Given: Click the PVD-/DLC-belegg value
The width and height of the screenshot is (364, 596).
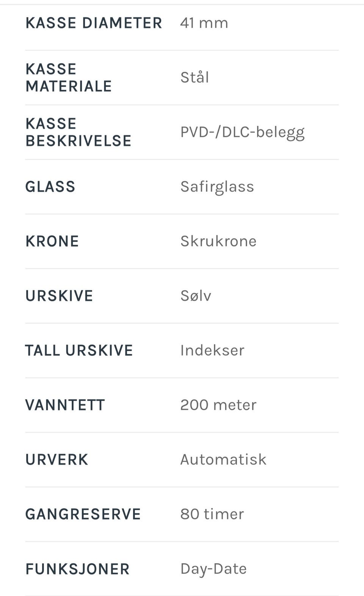Looking at the screenshot, I should tap(242, 133).
